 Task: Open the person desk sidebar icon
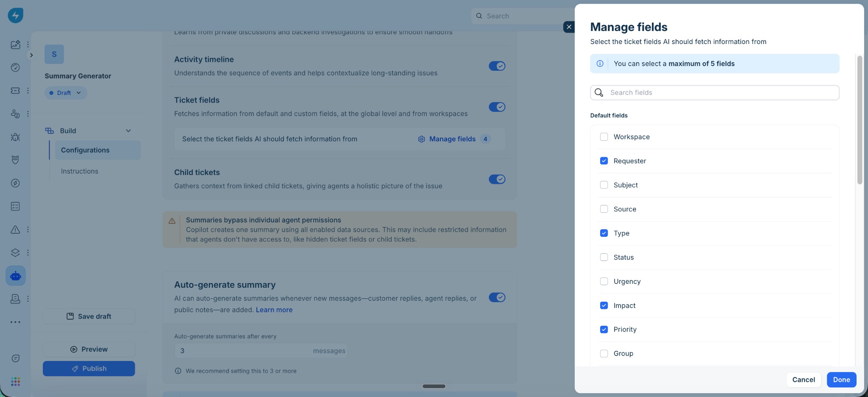pyautogui.click(x=15, y=299)
